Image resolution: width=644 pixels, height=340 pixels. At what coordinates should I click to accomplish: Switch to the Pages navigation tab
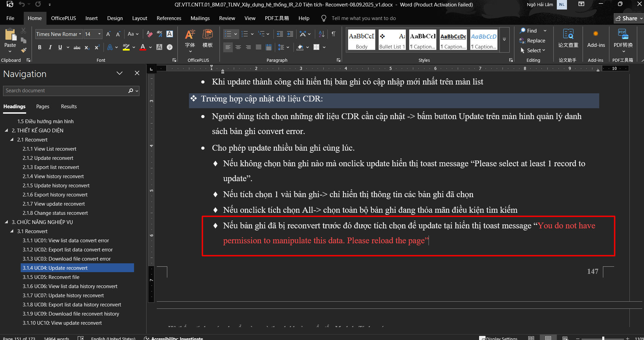43,107
